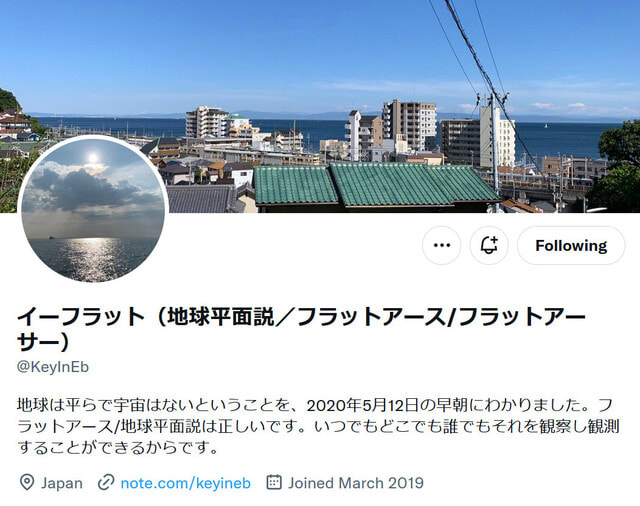The height and width of the screenshot is (506, 640).
Task: Click the bright sun in the profile picture
Action: (x=93, y=158)
